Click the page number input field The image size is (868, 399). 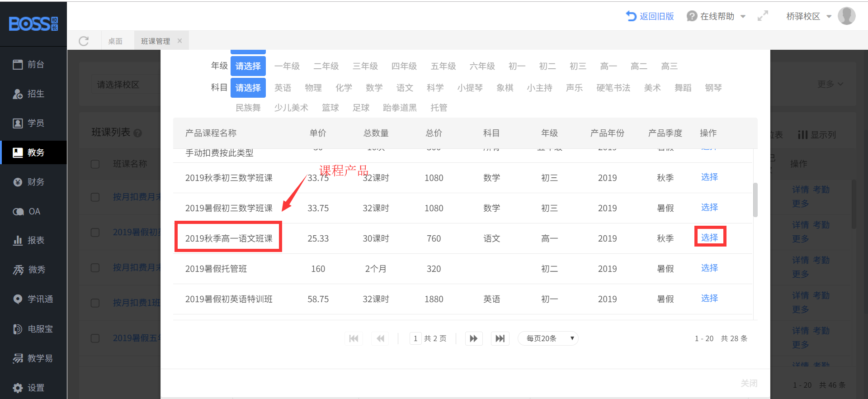point(415,338)
